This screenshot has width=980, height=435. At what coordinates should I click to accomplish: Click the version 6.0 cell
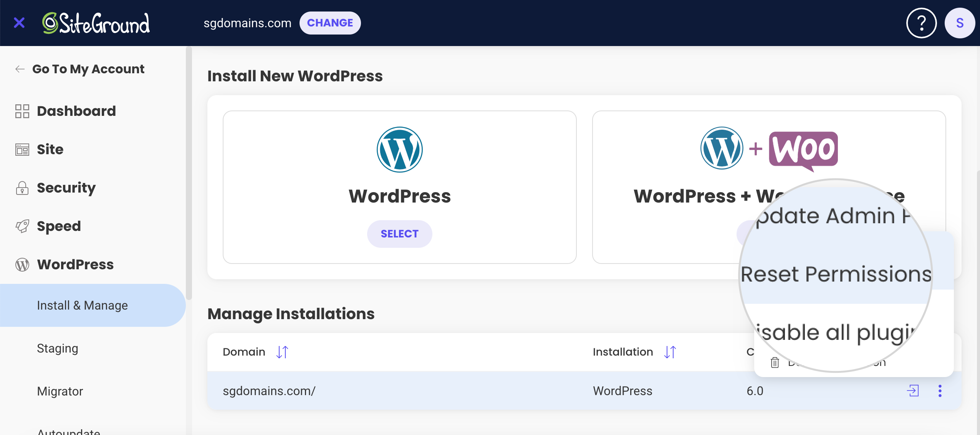755,391
